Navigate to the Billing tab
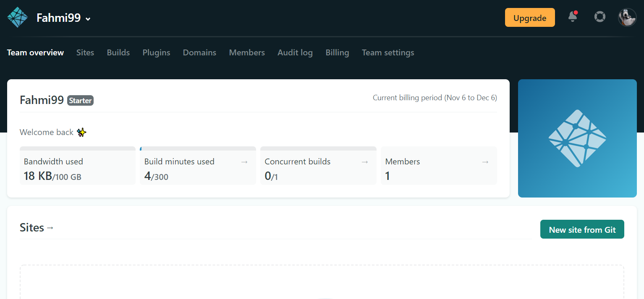Viewport: 644px width, 299px height. click(x=337, y=53)
